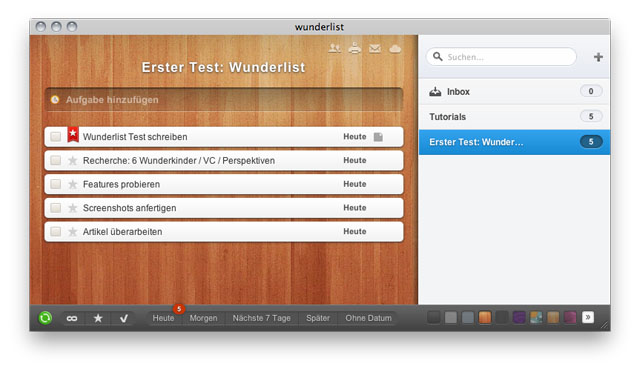Show completed tasks checkmark filter
640x372 pixels.
124,318
